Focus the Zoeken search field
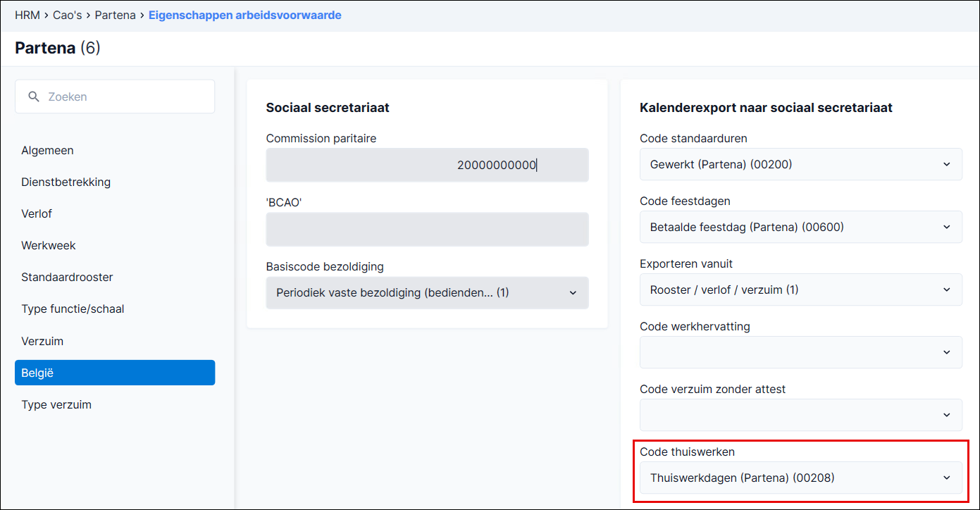Image resolution: width=980 pixels, height=510 pixels. 115,97
